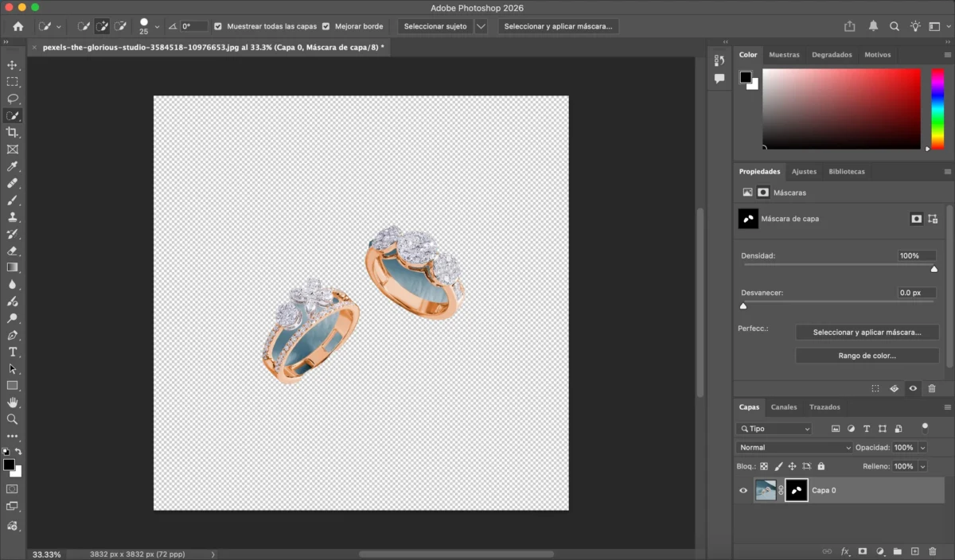Select the Zoom tool
Screen dimensions: 955x560
tap(13, 419)
